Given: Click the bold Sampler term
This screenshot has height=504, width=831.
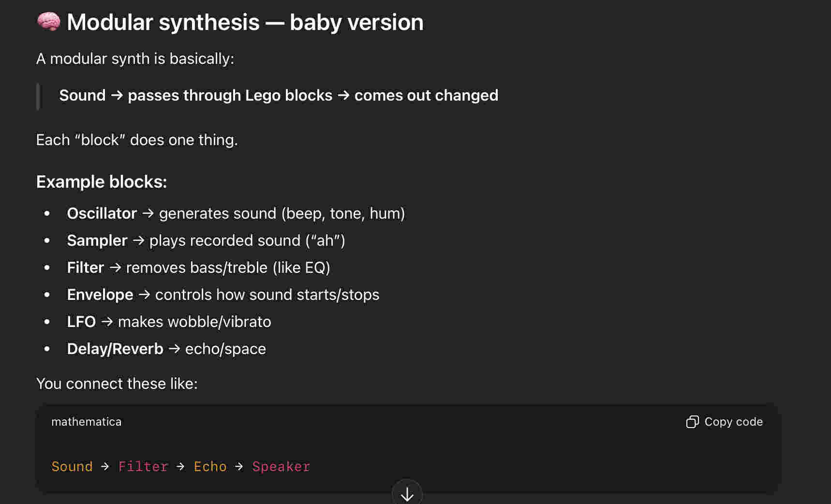Looking at the screenshot, I should [97, 240].
